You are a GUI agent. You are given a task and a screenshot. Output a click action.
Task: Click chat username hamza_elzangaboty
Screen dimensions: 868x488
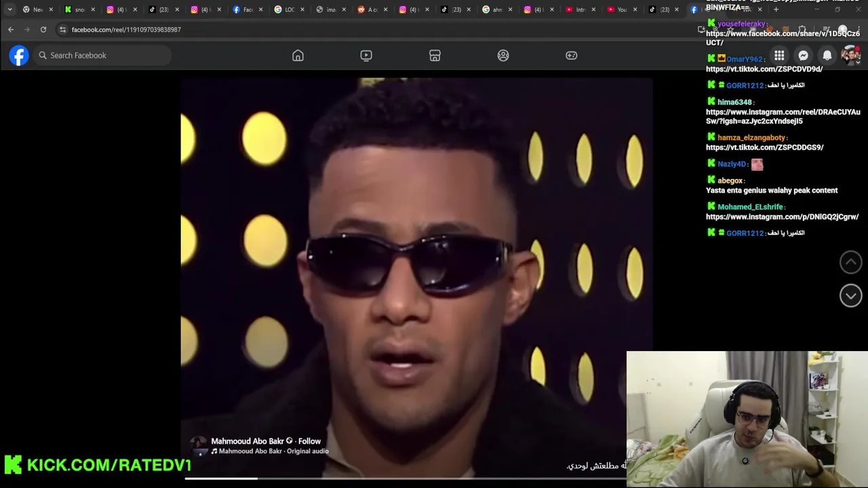coord(751,138)
